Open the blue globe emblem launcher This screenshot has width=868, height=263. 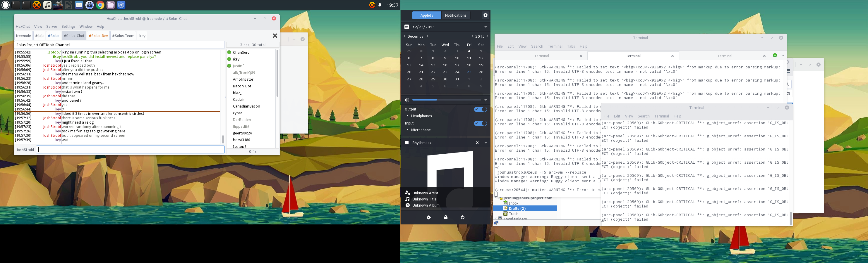point(121,5)
